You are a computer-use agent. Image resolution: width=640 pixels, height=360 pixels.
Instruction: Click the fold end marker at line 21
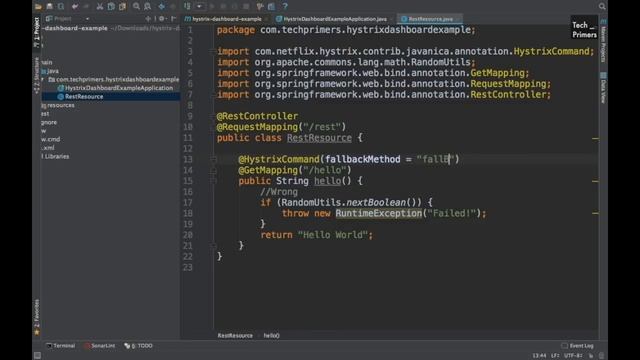(213, 246)
